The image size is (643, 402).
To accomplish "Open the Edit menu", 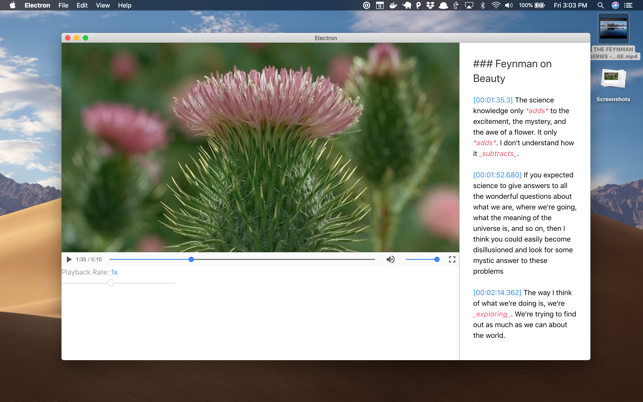I will tap(82, 5).
